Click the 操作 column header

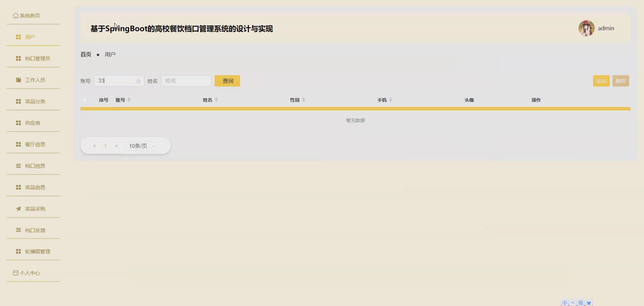536,100
